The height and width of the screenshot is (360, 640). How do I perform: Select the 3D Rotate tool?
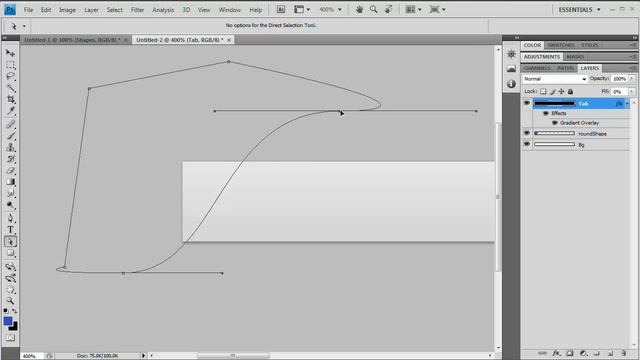point(10,267)
